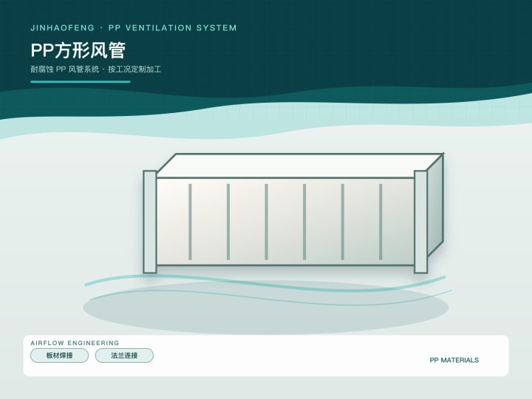
Task: Click the JINHAOFENG PP VENTILATION SYSTEM header text
Action: click(133, 28)
